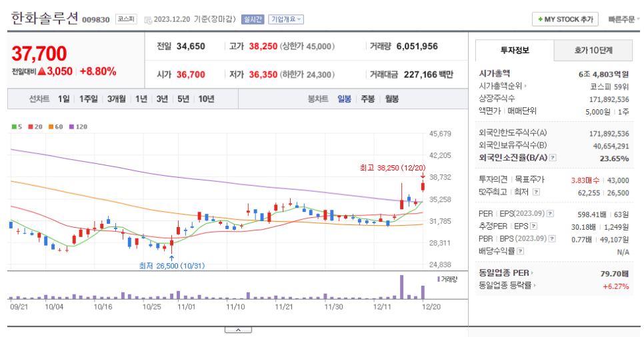Select the 5년 line chart period

click(x=183, y=99)
